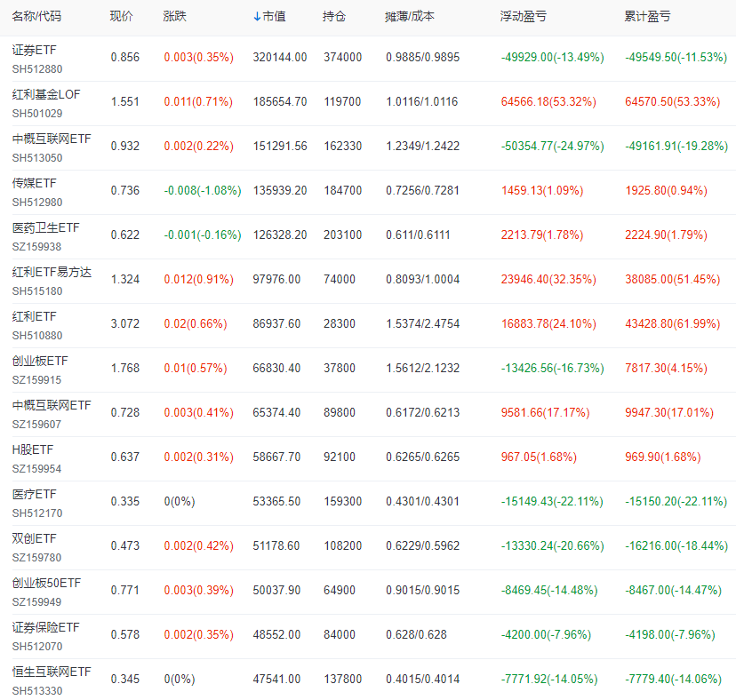
Task: Select current price 1.324
Action: click(125, 280)
